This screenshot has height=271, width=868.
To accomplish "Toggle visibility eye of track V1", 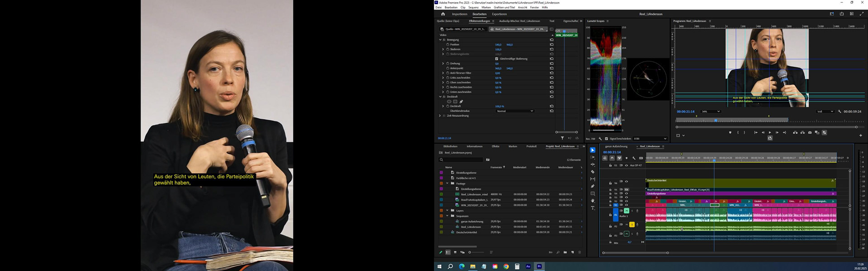I will (x=626, y=205).
